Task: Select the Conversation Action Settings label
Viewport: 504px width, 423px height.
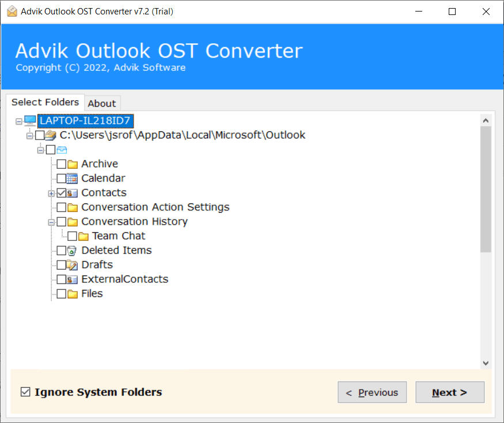Action: click(x=156, y=207)
